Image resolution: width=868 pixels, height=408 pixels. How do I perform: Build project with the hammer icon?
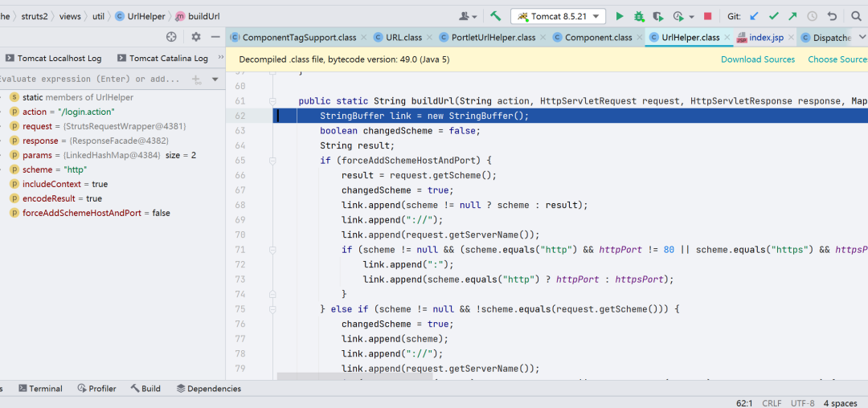point(496,16)
